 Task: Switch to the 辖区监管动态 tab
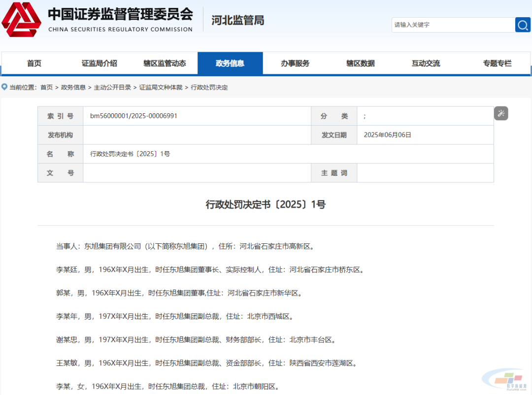pos(165,64)
